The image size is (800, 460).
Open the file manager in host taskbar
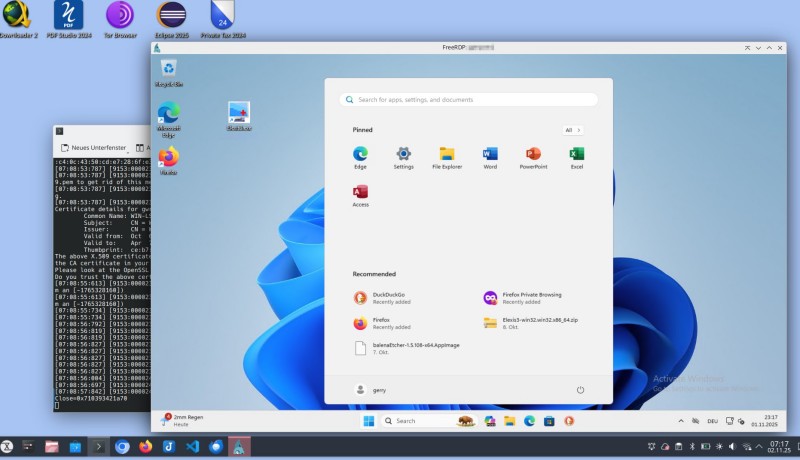[52, 447]
